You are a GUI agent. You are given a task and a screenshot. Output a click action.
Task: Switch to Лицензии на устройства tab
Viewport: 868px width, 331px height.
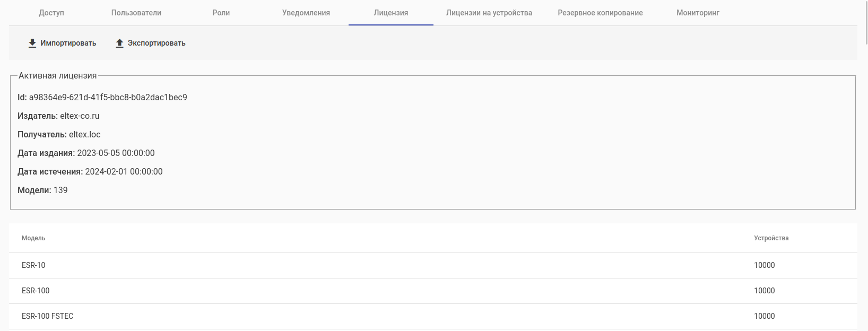489,13
